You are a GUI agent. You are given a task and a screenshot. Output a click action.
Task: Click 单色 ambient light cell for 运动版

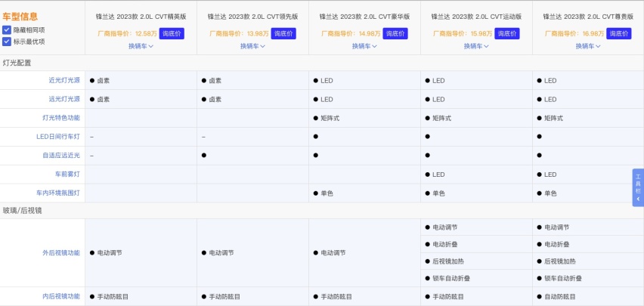pos(438,193)
